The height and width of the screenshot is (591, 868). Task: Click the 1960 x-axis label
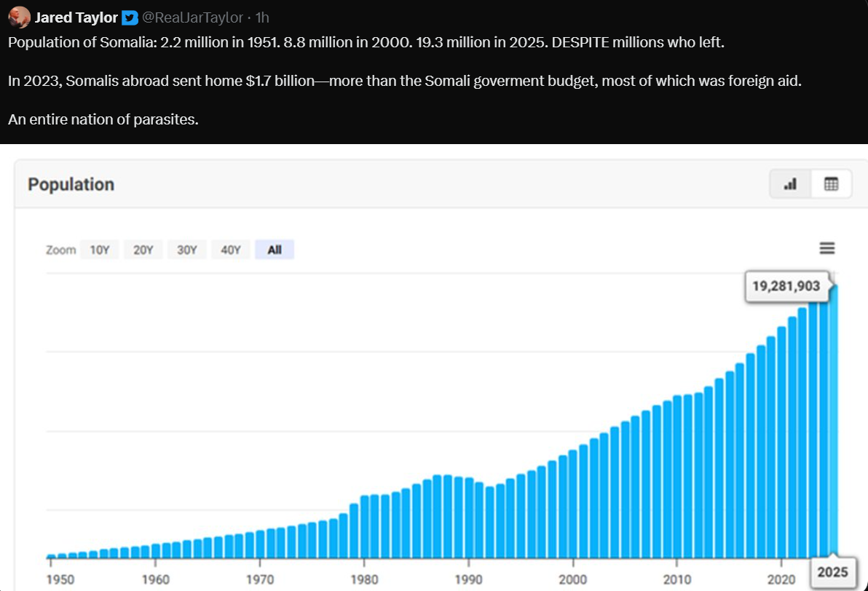(x=156, y=579)
